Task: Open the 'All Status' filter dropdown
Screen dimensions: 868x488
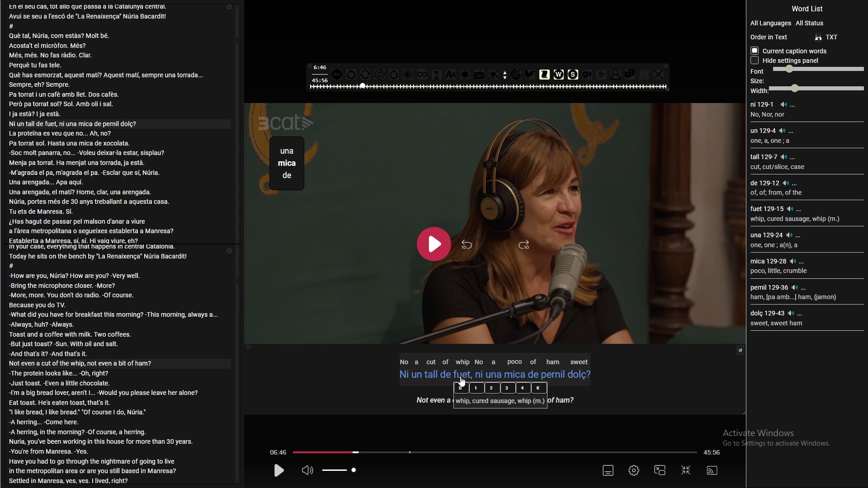Action: (x=809, y=23)
